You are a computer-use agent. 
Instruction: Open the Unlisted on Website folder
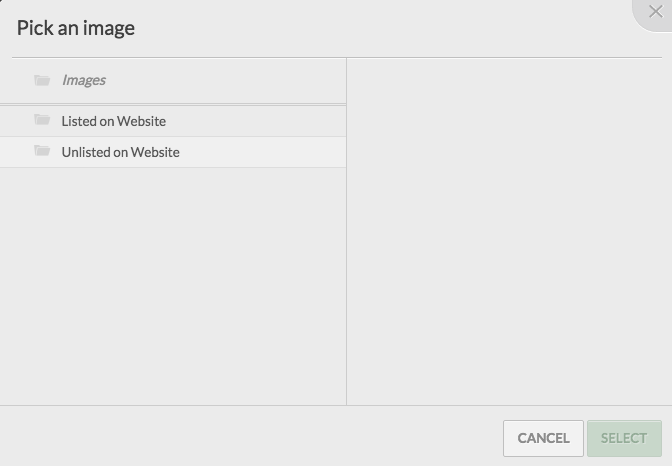tap(120, 152)
